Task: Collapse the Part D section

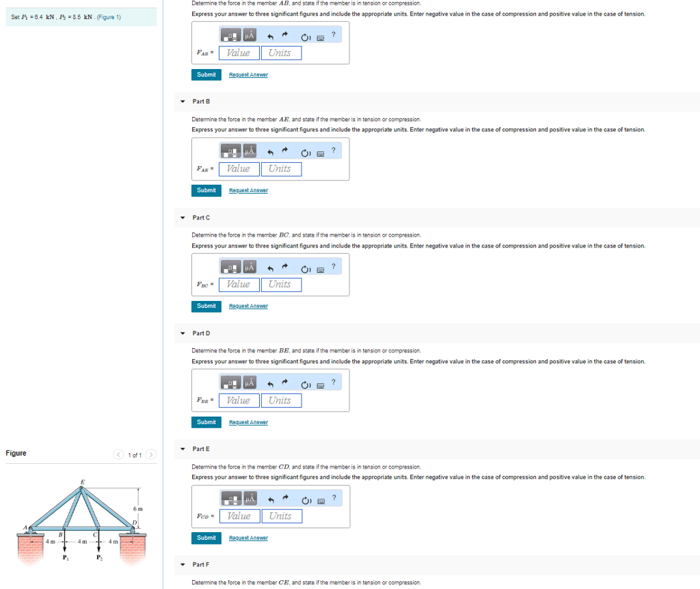Action: pos(183,333)
